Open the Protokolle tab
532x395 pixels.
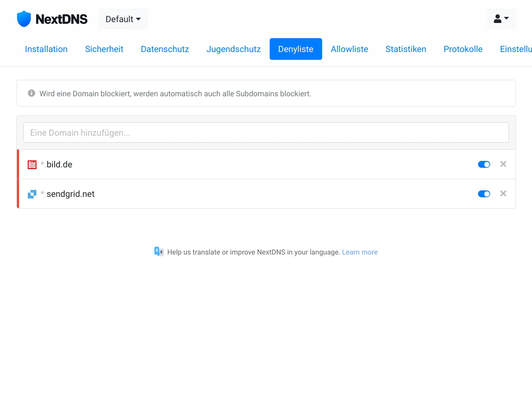click(463, 49)
